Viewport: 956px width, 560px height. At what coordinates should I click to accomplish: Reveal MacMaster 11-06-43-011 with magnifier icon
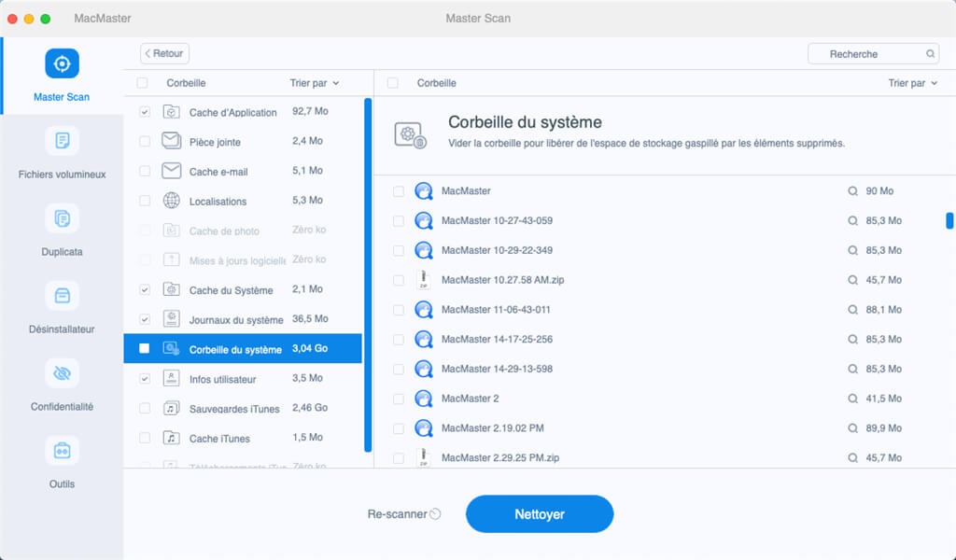853,310
